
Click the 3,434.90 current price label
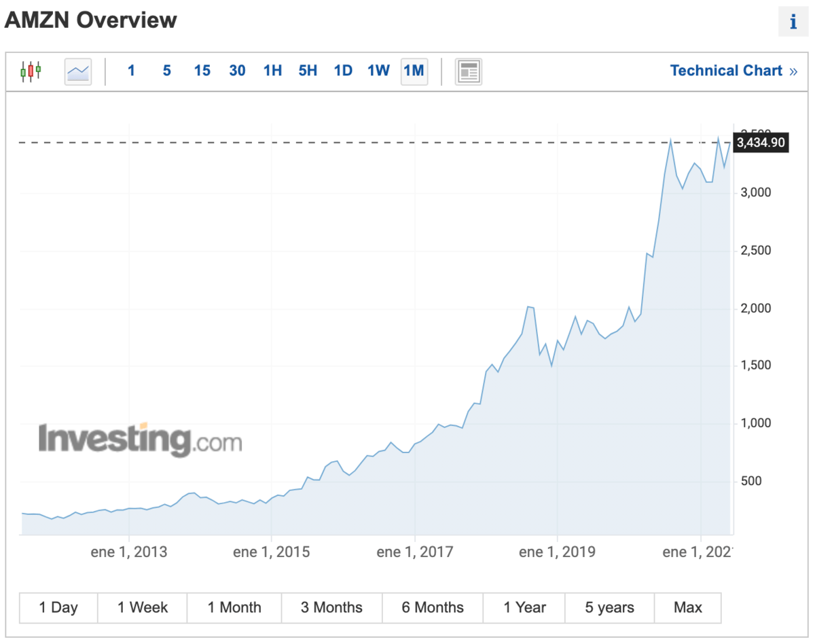click(x=760, y=143)
